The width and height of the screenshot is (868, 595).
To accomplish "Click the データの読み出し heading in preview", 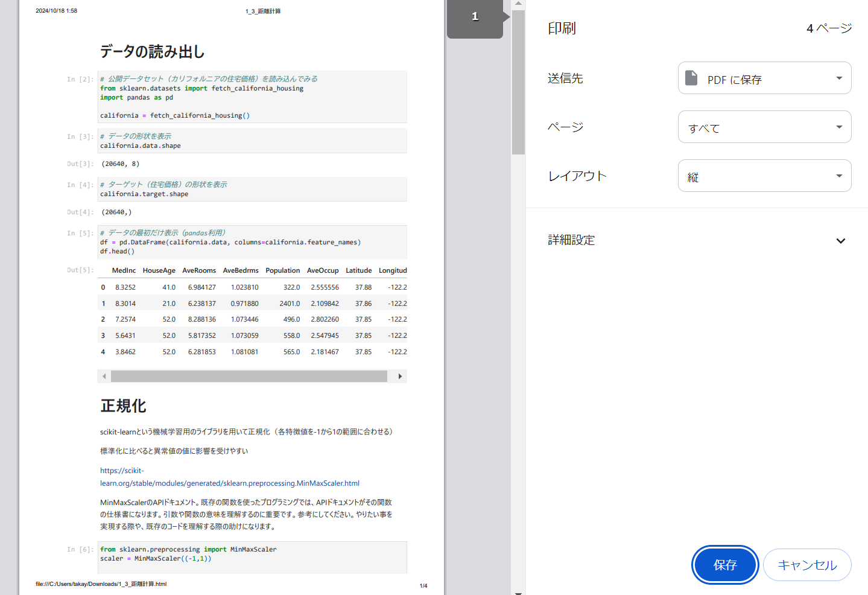I will click(151, 52).
